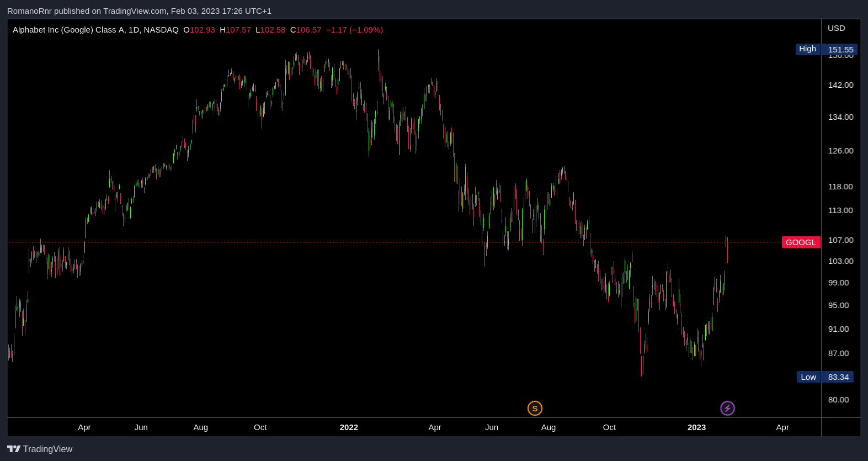Click the published by RomanoRnr header text
This screenshot has width=868, height=461.
pos(139,11)
